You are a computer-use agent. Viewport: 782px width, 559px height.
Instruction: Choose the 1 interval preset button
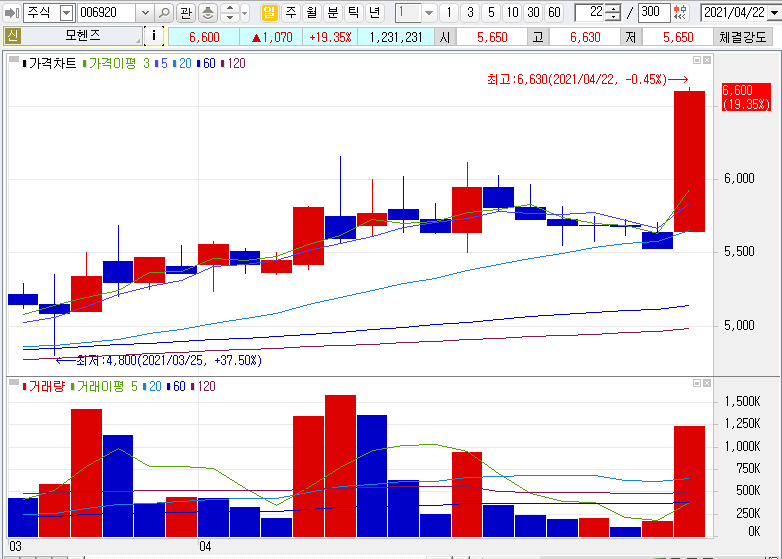(x=449, y=12)
